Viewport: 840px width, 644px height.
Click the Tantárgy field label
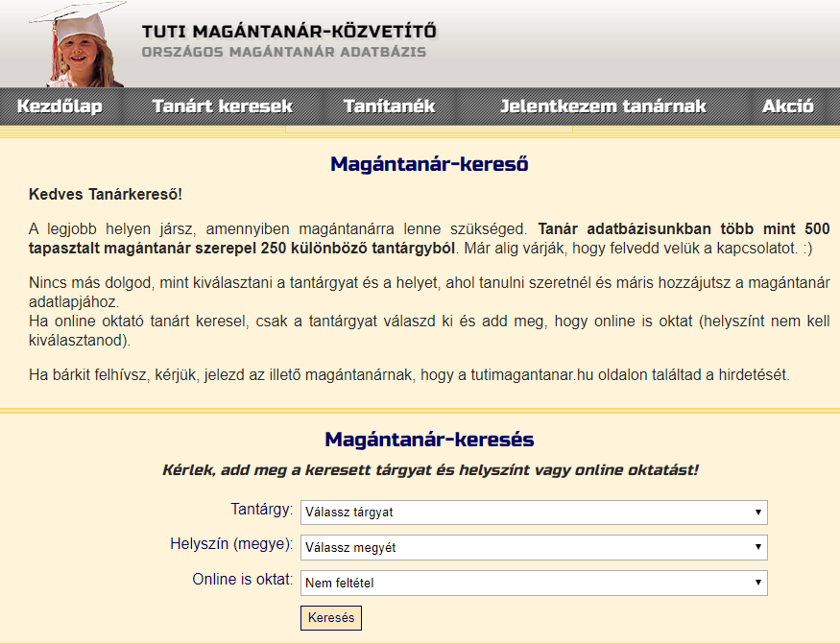[x=261, y=510]
